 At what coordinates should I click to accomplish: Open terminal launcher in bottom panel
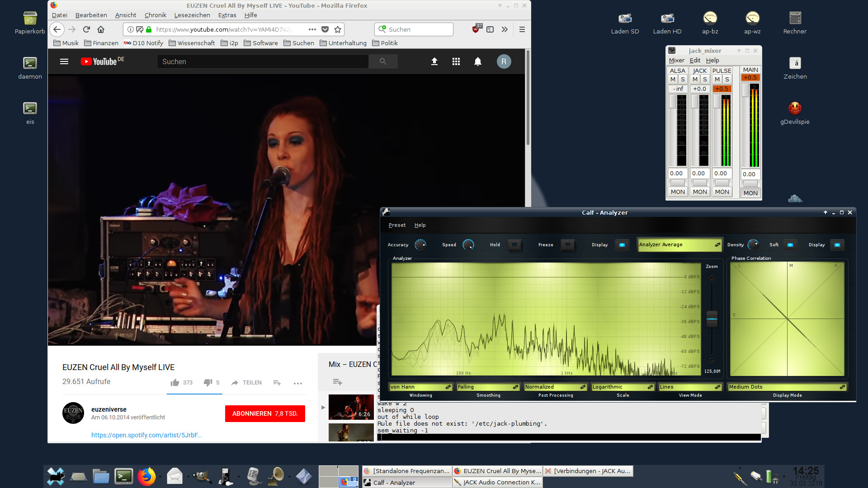click(123, 476)
